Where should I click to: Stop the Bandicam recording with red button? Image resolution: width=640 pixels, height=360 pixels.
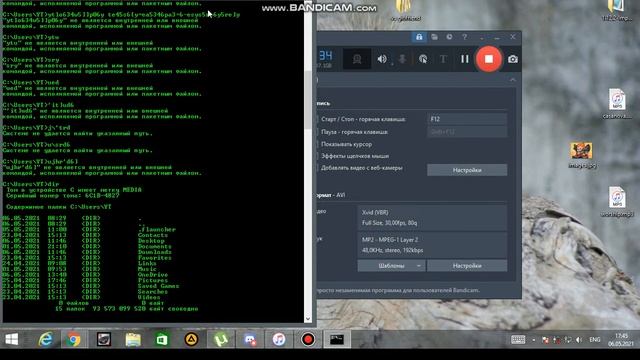[489, 59]
